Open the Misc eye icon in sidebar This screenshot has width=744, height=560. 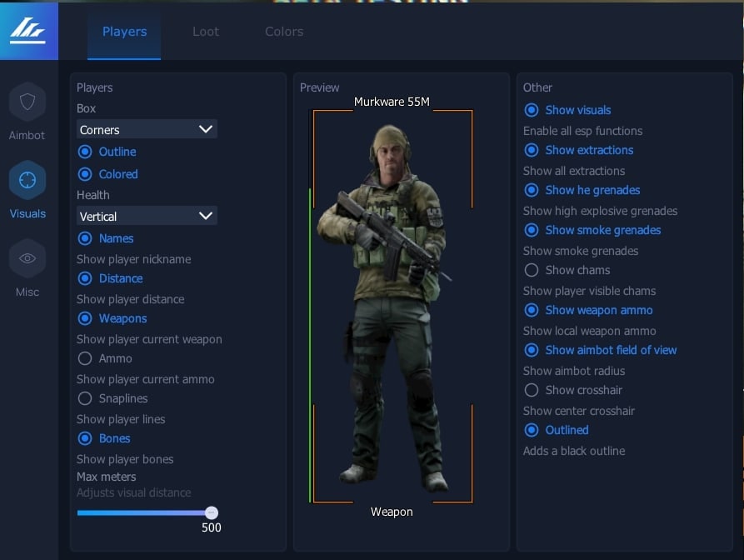pos(27,258)
